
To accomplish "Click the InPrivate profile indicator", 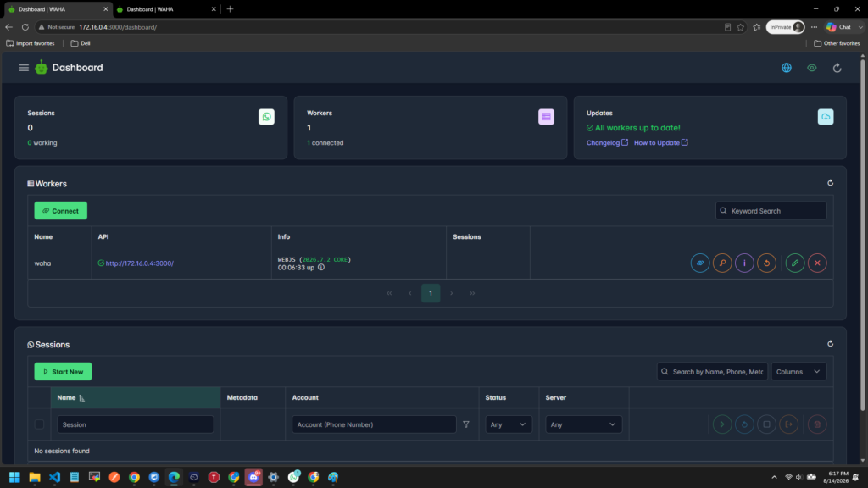I will pyautogui.click(x=785, y=27).
